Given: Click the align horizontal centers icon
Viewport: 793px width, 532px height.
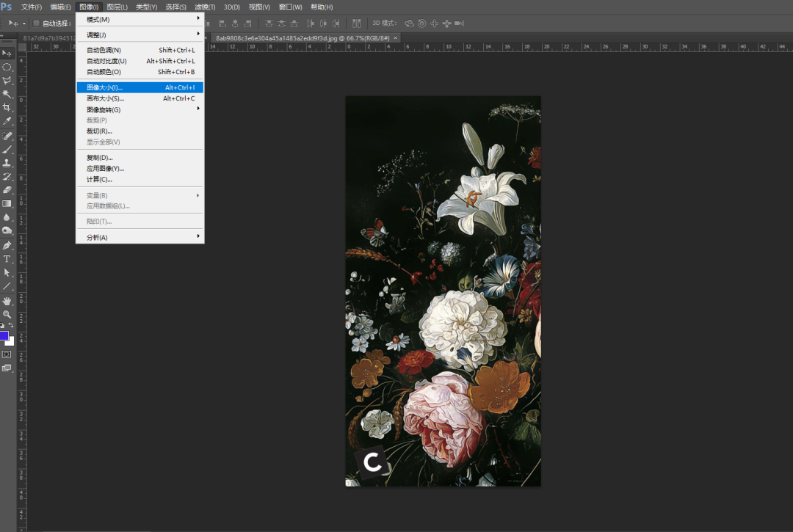Looking at the screenshot, I should pos(235,23).
